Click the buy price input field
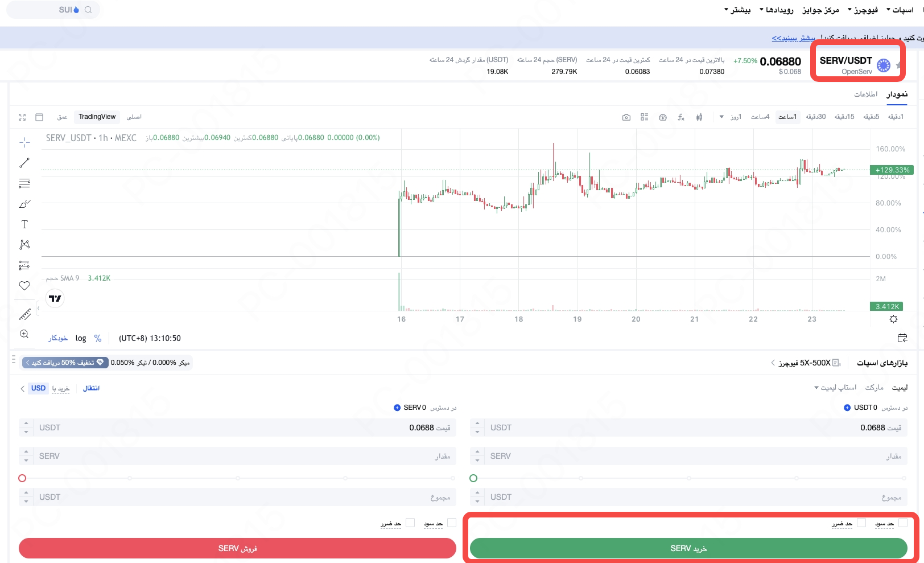The width and height of the screenshot is (924, 563). point(688,428)
